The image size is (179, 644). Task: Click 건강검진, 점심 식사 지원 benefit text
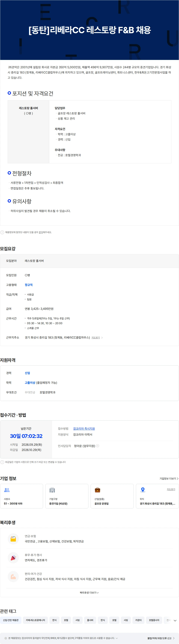[75, 579]
